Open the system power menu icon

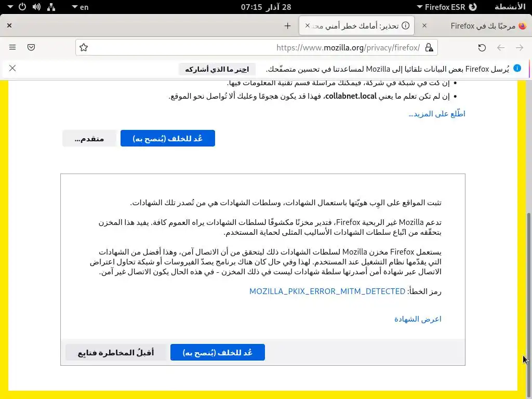pos(22,7)
